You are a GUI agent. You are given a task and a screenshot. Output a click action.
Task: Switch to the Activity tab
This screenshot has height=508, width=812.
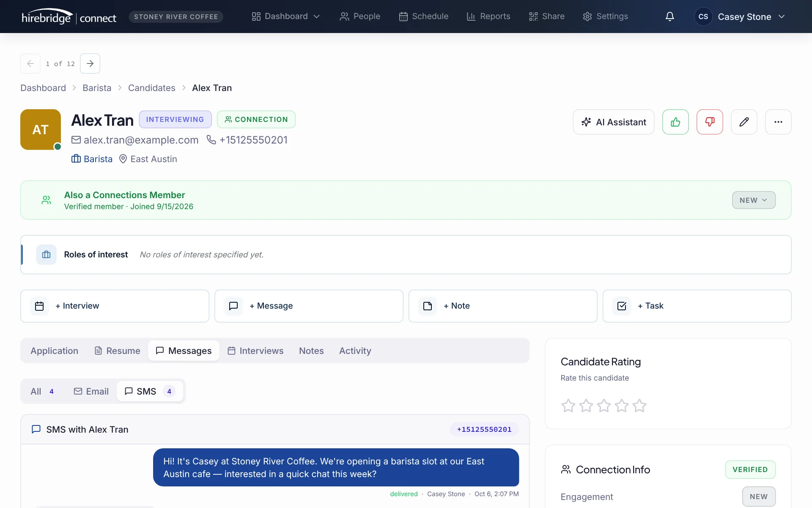click(355, 351)
